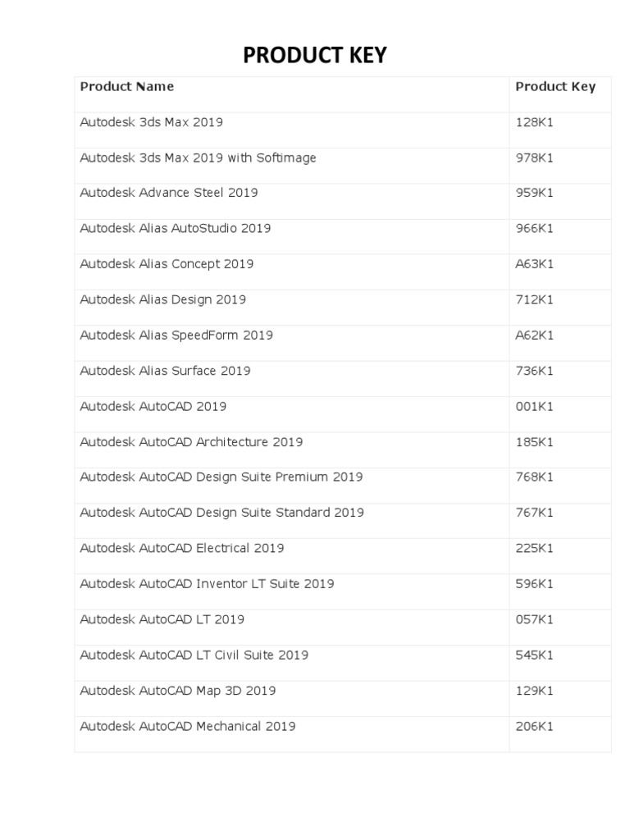This screenshot has height=840, width=630.
Task: Click Autodesk Alias SpeedForm 2019 entry
Action: (x=176, y=335)
